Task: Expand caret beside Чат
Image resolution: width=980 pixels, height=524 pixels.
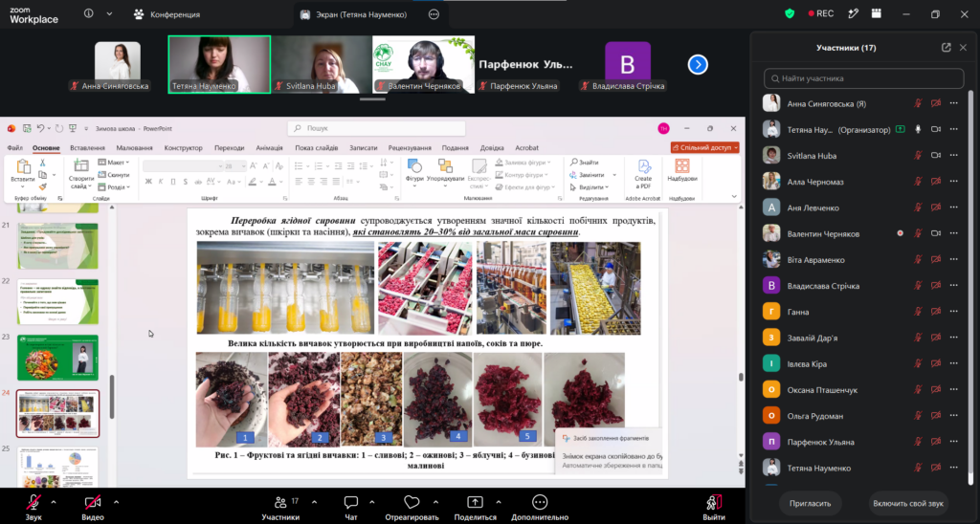Action: point(372,502)
